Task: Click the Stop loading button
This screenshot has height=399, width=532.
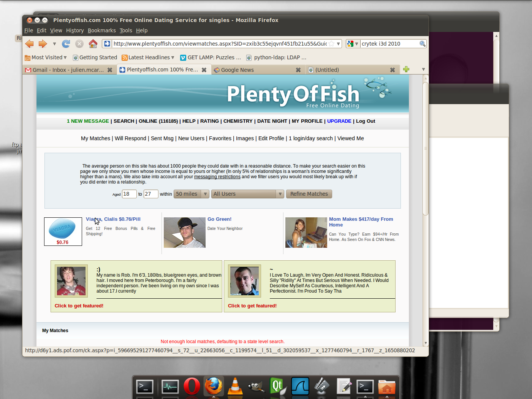Action: (79, 44)
